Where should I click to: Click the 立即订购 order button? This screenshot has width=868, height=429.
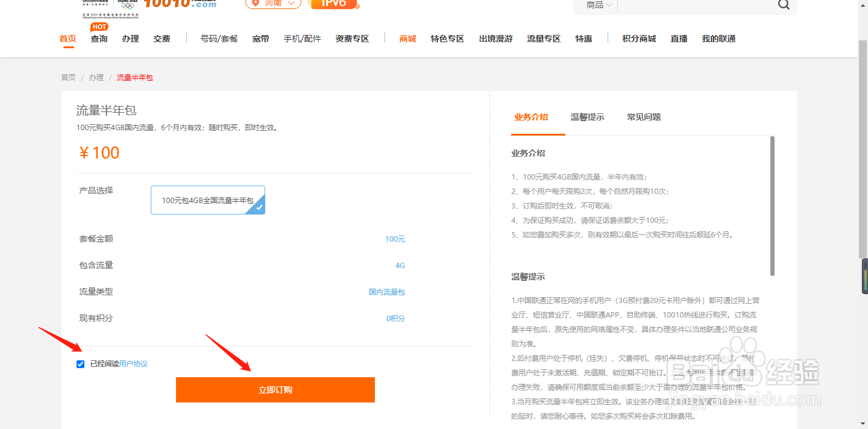[275, 389]
